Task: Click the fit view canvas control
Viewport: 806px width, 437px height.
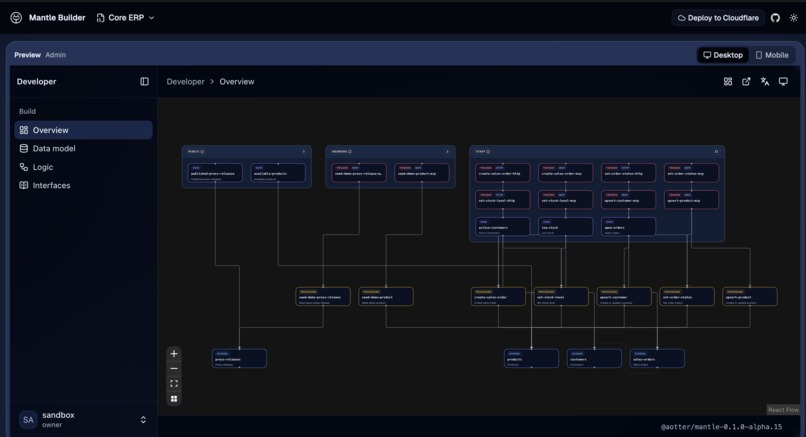Action: click(x=174, y=384)
